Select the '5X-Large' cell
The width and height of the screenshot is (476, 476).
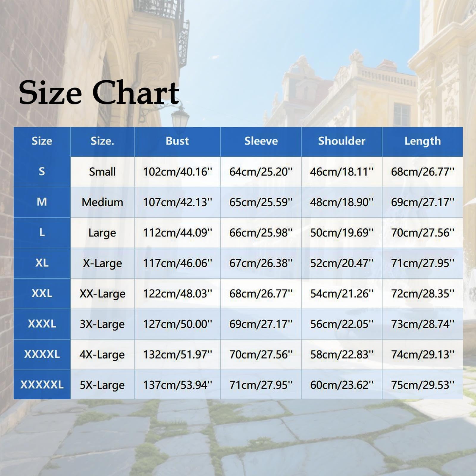(x=102, y=385)
